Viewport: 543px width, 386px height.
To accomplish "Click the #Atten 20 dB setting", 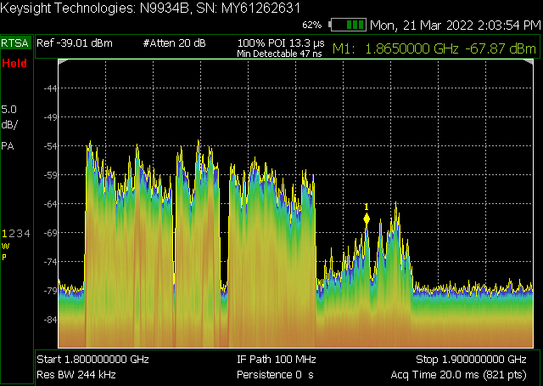I will (x=175, y=43).
